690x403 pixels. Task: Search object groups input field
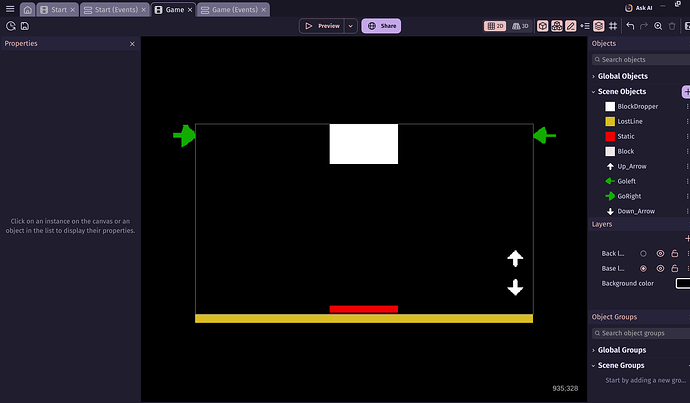pos(641,333)
